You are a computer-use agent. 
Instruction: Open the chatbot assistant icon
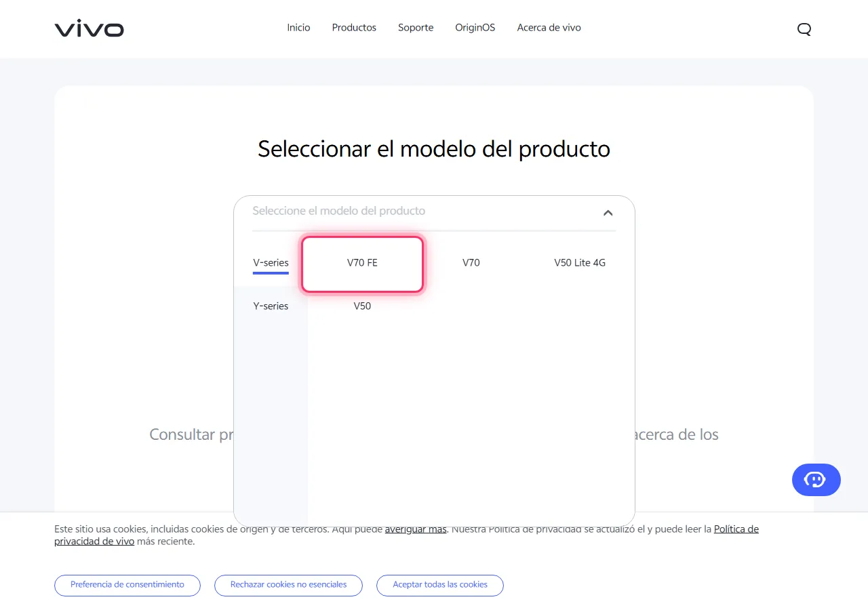tap(816, 480)
